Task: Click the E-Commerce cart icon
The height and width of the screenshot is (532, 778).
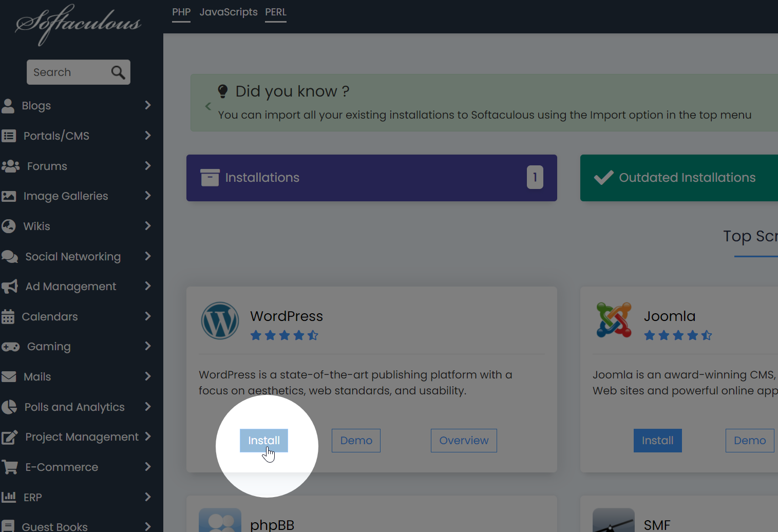Action: tap(10, 467)
